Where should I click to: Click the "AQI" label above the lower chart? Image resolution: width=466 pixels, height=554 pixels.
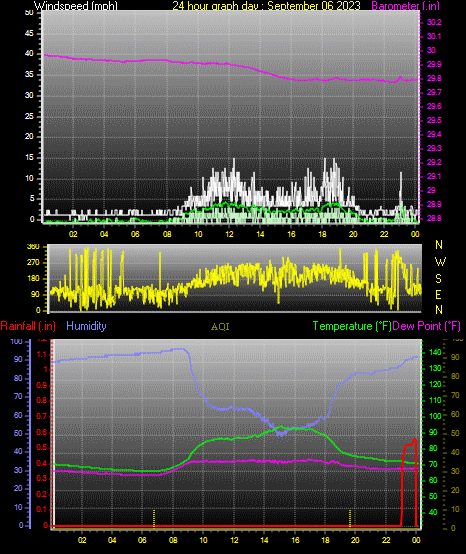[220, 327]
